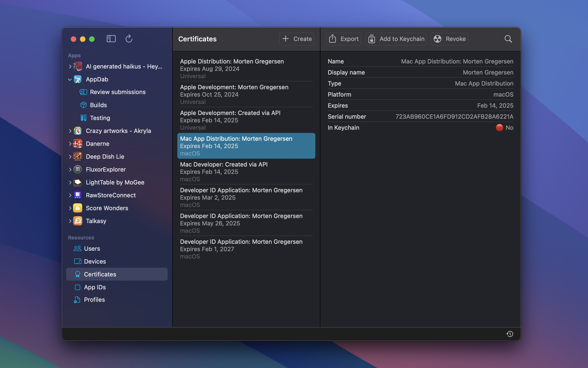Toggle the sidebar visibility icon
588x368 pixels.
[x=111, y=39]
